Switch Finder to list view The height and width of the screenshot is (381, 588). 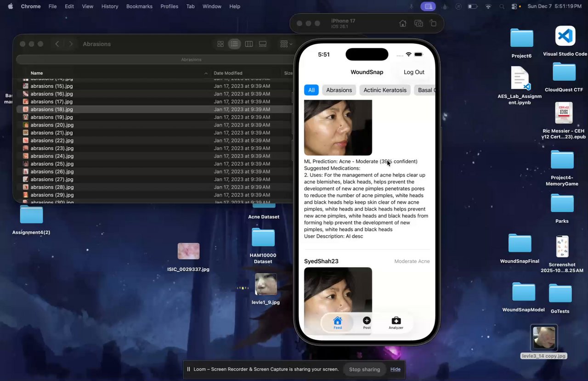tap(234, 44)
